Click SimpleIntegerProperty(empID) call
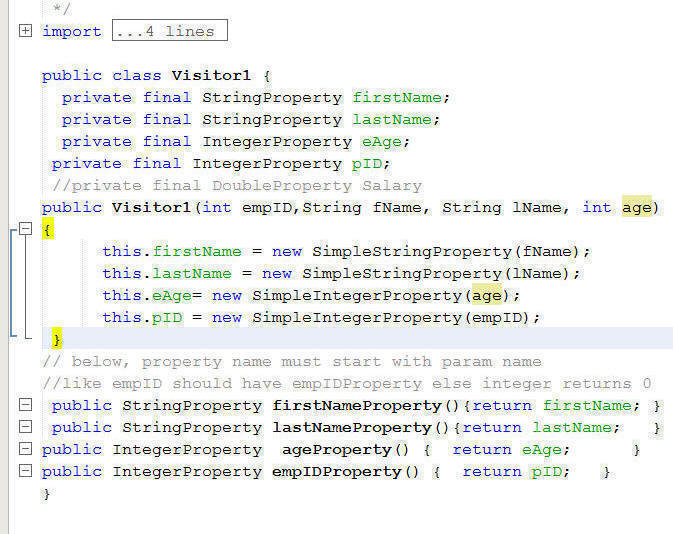Image resolution: width=673 pixels, height=534 pixels. point(391,318)
